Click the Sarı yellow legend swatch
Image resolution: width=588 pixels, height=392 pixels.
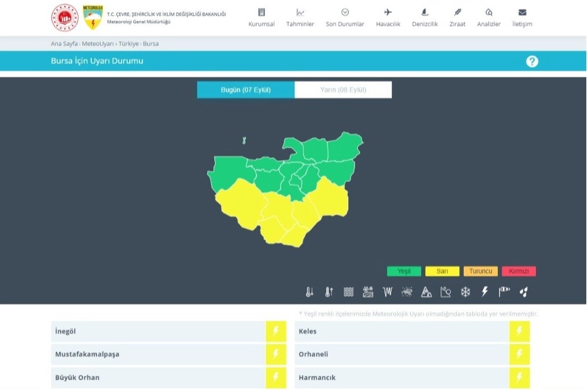pos(442,272)
